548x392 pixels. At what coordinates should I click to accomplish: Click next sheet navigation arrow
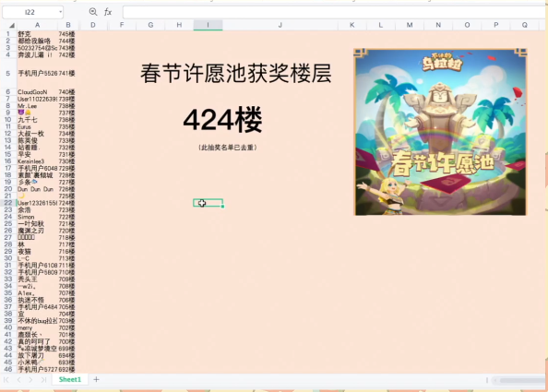click(x=30, y=379)
